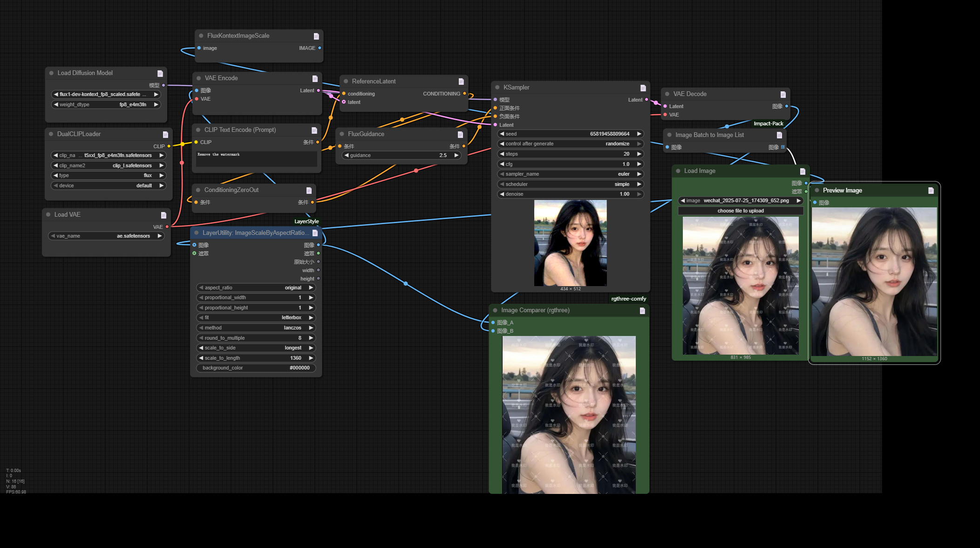Click the document icon on the Image Comparer node
The width and height of the screenshot is (980, 548).
[643, 310]
